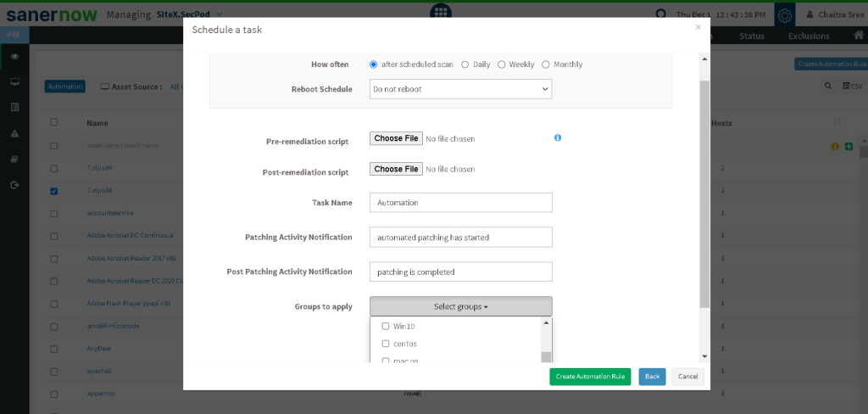Screen dimensions: 868x414
Task: Click the Task Name input field
Action: click(460, 202)
